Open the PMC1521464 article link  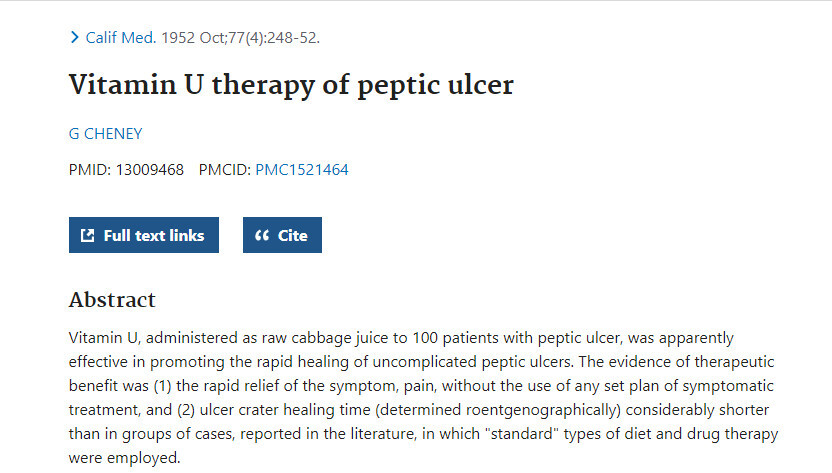click(x=302, y=170)
